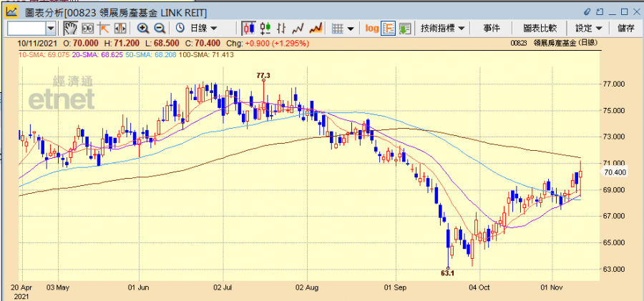Select the orange trend line drawing tool
The width and height of the screenshot is (644, 301).
tap(104, 28)
